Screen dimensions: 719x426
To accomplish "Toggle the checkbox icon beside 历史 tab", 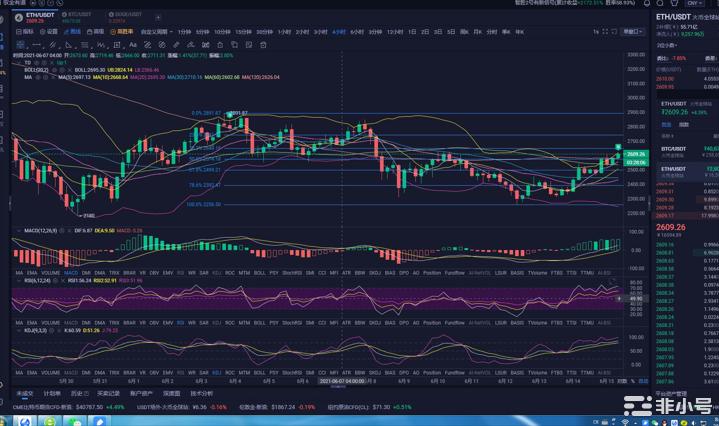I will (x=86, y=393).
